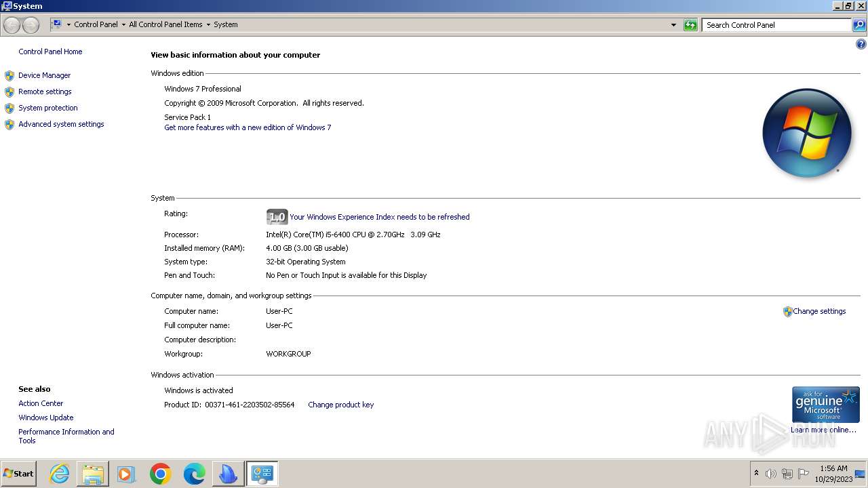Click the WORKGROUP value
Screen dimensions: 868x488
click(x=288, y=354)
